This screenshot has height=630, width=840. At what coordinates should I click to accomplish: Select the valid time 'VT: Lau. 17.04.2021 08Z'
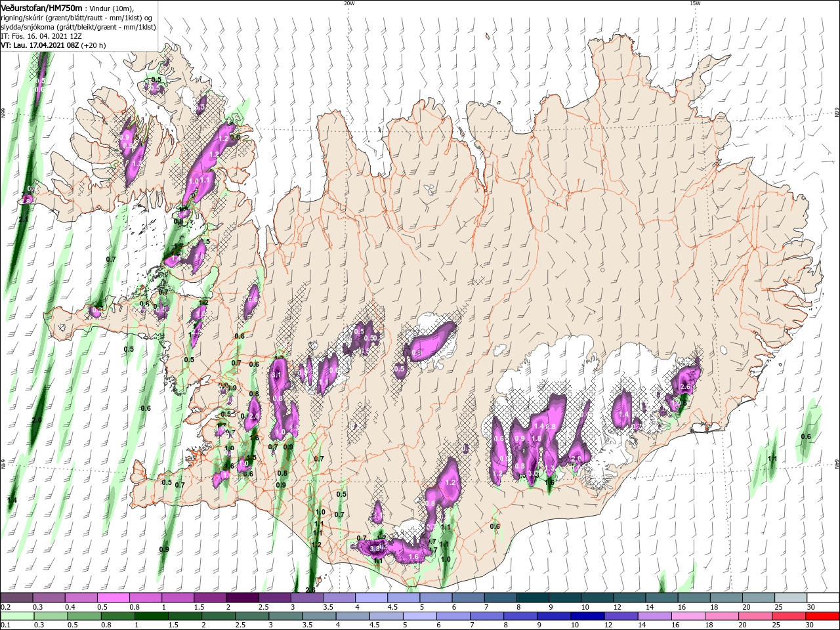coord(41,45)
